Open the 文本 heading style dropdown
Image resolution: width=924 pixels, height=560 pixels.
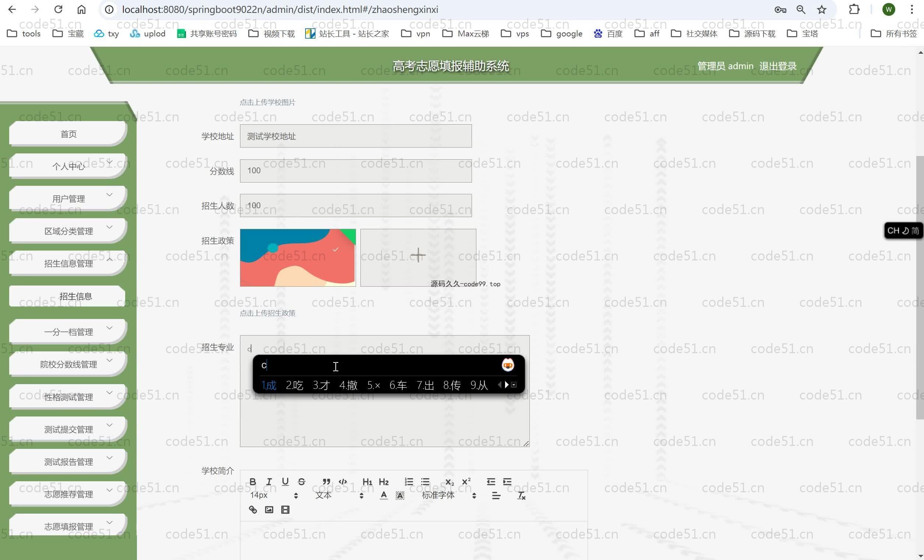tap(339, 496)
